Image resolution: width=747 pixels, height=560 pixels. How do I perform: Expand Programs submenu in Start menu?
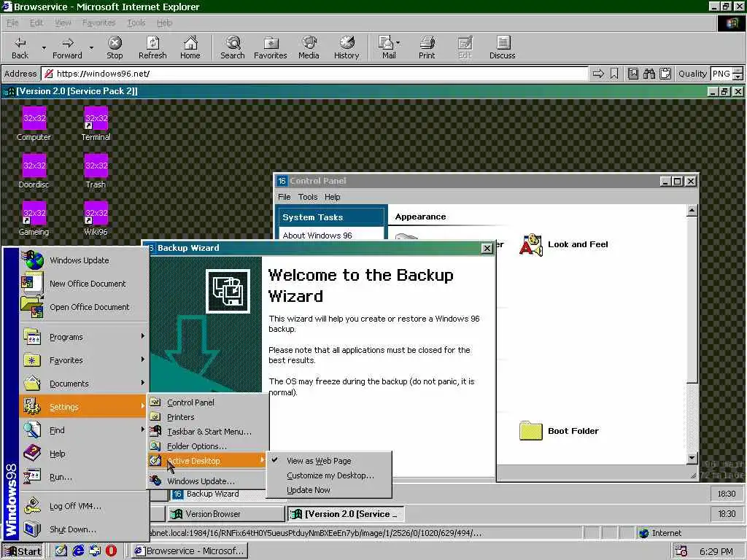click(83, 337)
